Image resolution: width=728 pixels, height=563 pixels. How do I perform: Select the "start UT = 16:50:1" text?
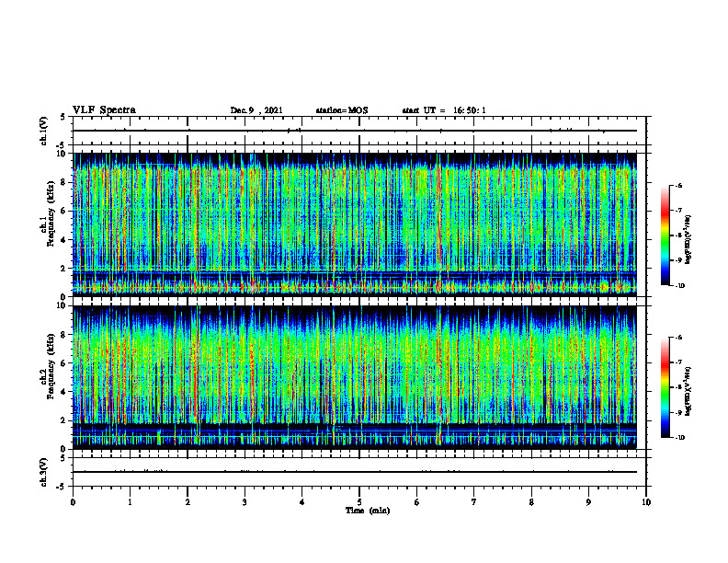click(444, 110)
